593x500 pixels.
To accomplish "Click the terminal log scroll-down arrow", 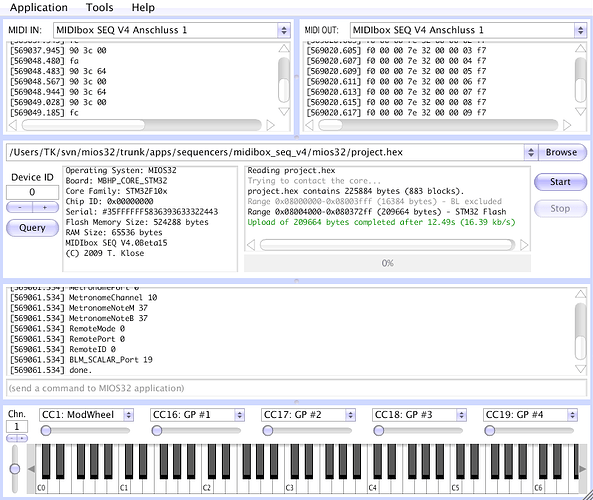I will [x=581, y=369].
